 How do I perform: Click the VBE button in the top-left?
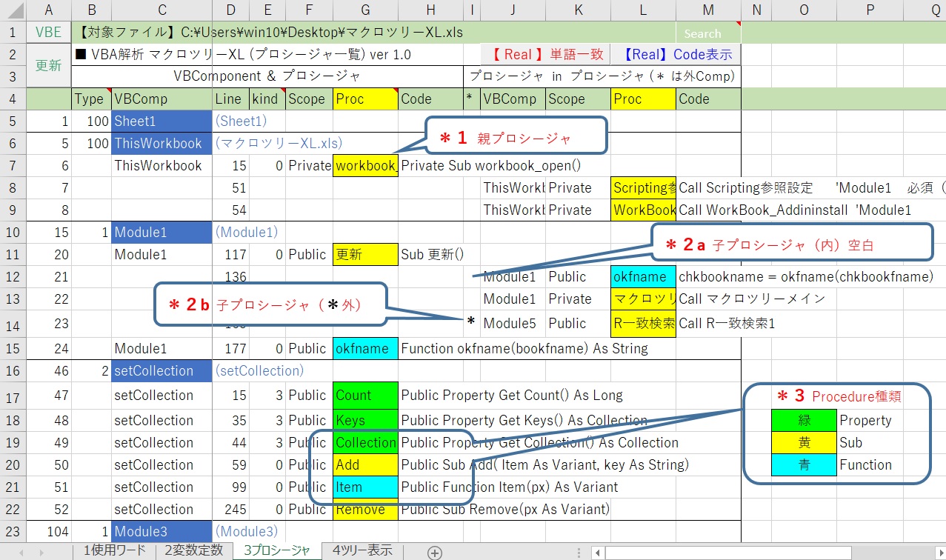(49, 33)
